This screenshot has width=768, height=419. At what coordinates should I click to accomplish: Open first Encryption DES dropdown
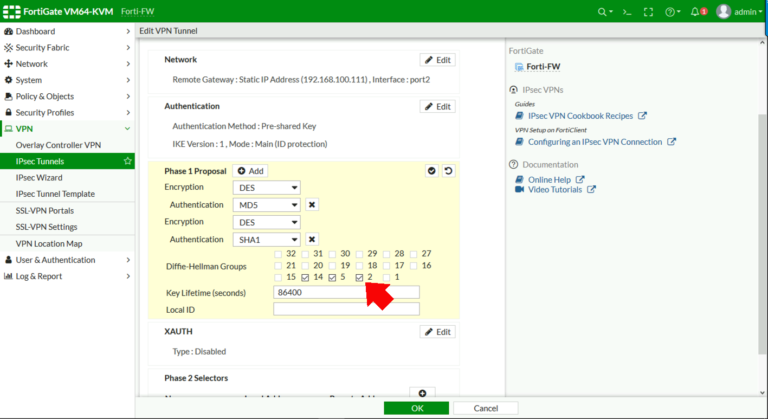click(x=266, y=188)
